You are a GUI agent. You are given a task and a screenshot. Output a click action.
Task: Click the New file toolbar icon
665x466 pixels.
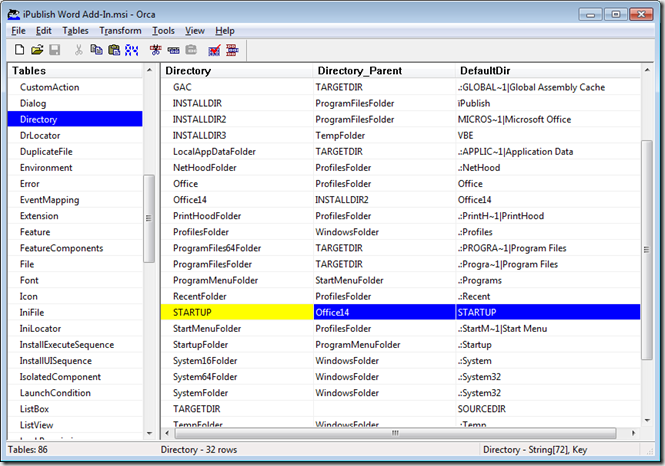(x=20, y=50)
